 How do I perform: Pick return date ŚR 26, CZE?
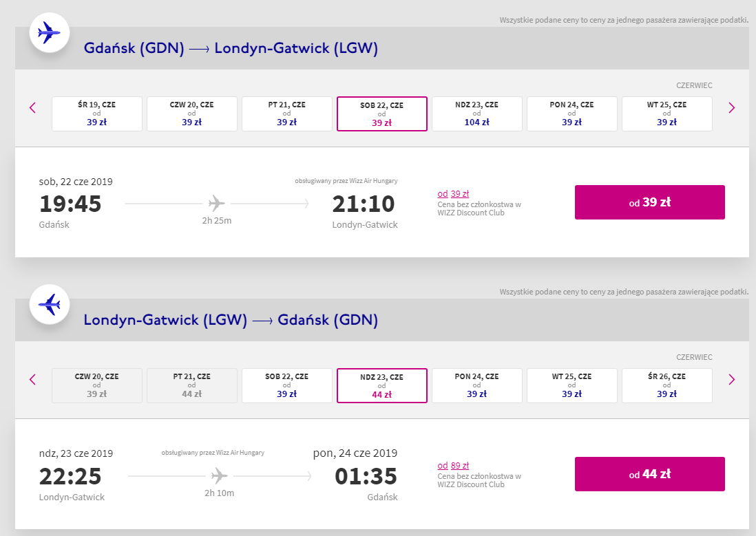(666, 385)
